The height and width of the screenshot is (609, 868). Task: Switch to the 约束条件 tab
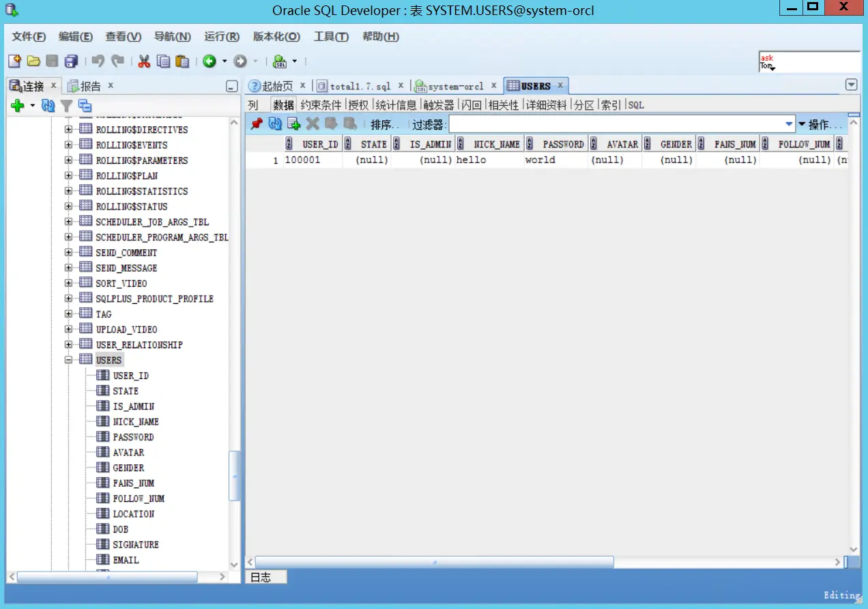pyautogui.click(x=321, y=105)
